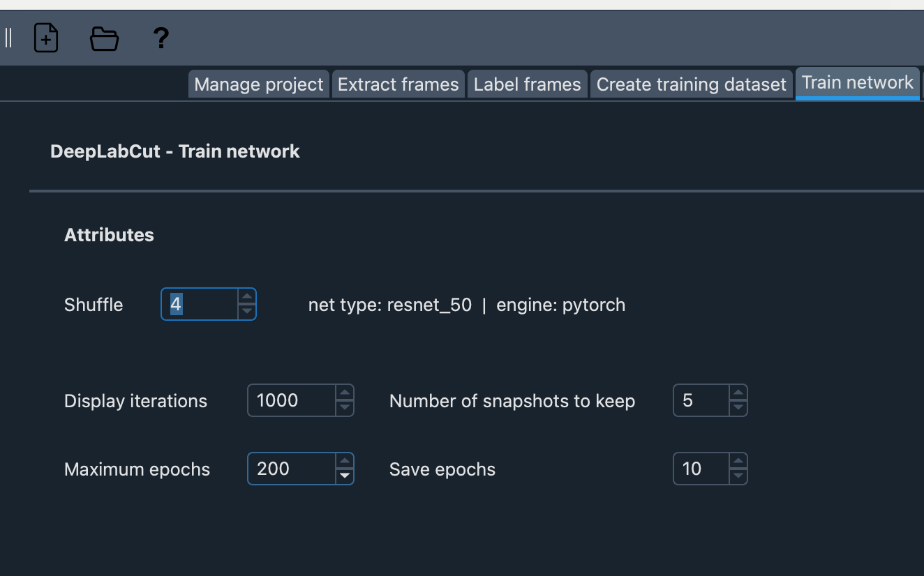This screenshot has width=924, height=576.
Task: Decrease Shuffle value with down arrow
Action: (247, 312)
